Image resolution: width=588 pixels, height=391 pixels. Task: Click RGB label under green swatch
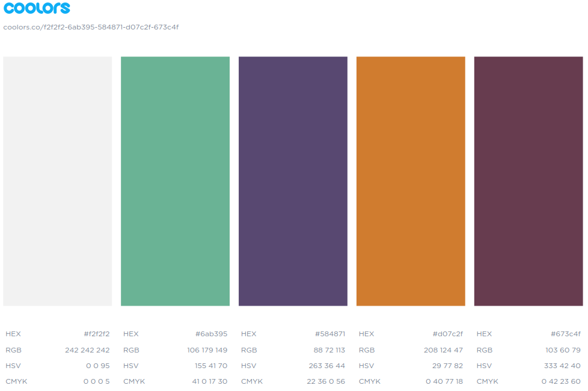tap(131, 349)
